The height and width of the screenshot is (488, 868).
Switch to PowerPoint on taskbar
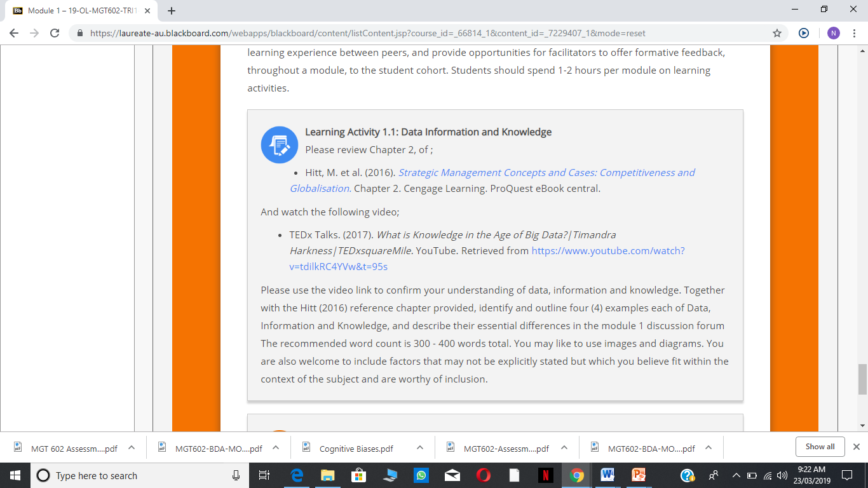639,475
